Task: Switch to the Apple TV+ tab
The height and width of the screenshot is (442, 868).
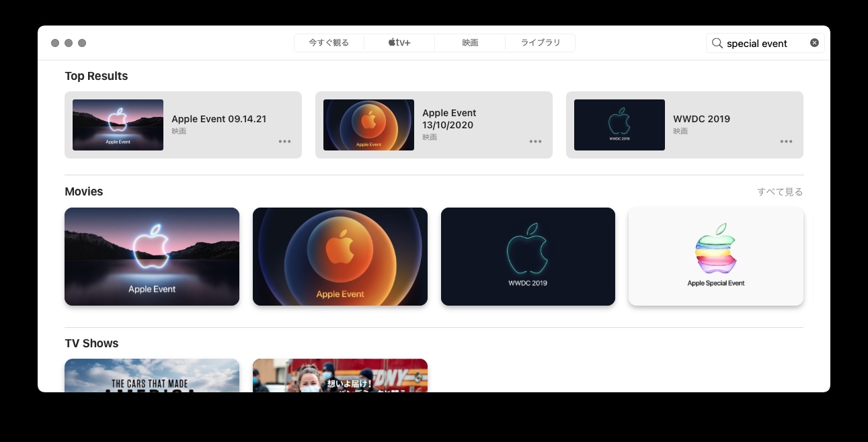Action: [x=399, y=43]
